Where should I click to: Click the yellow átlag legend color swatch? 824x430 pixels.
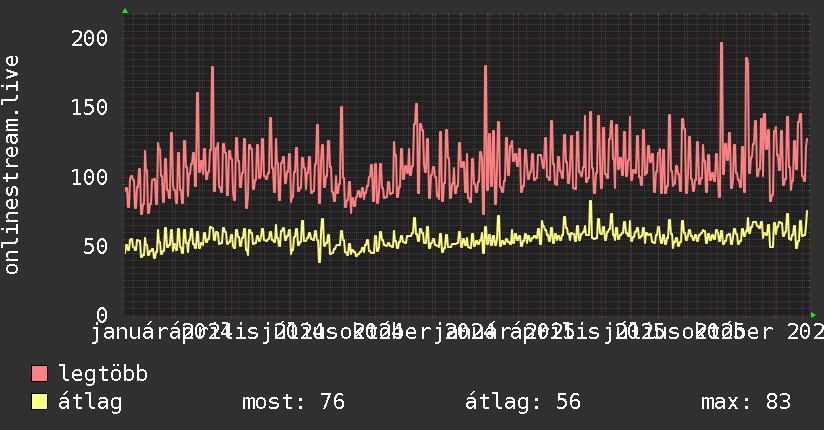(x=39, y=402)
